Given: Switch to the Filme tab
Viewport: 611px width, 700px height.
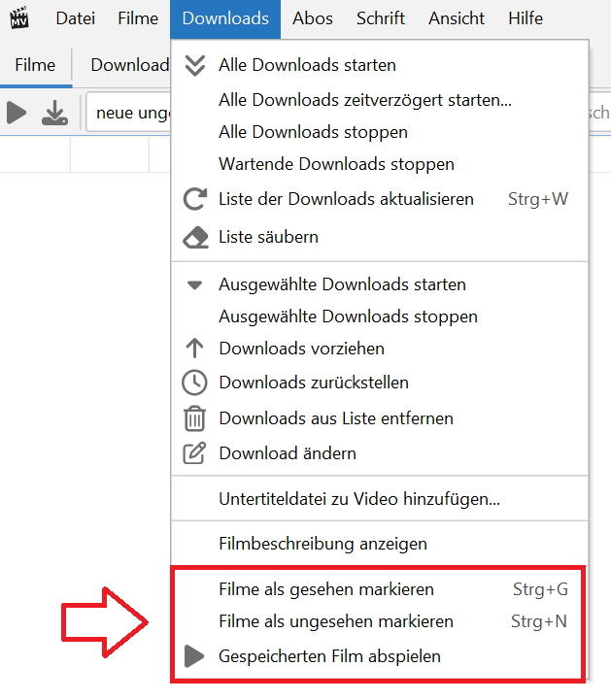Looking at the screenshot, I should tap(36, 65).
